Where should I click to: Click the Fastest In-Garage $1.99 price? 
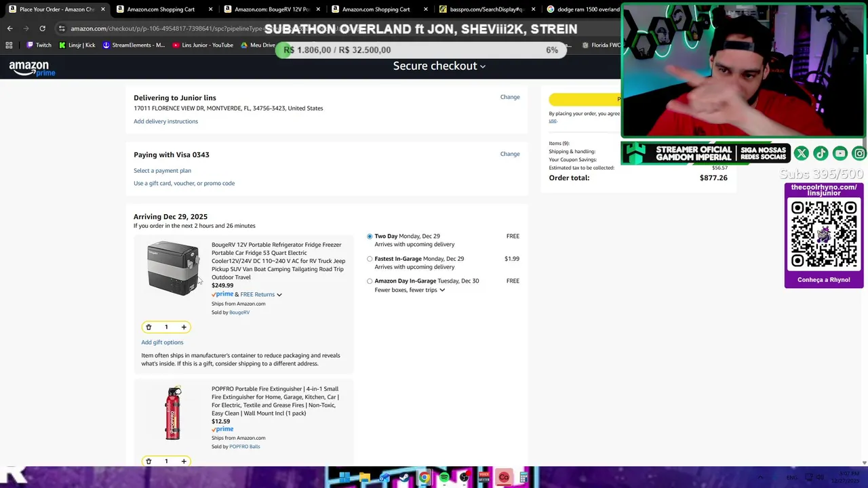pyautogui.click(x=512, y=259)
